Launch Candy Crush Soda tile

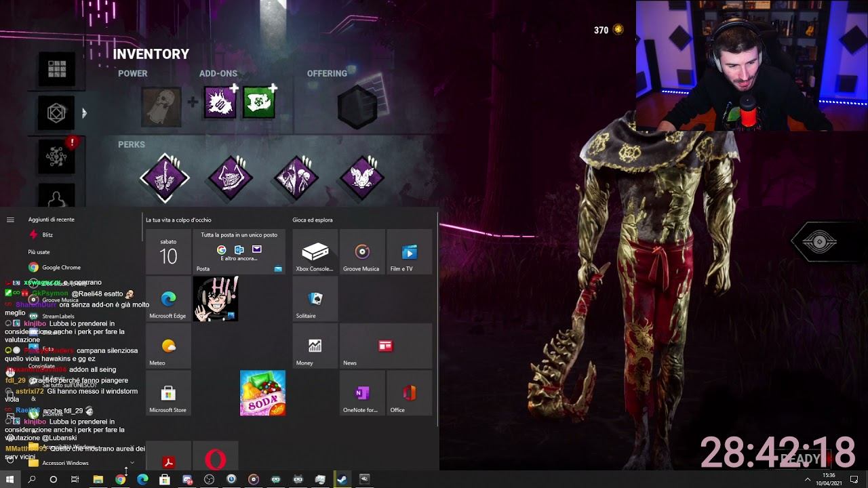point(262,393)
